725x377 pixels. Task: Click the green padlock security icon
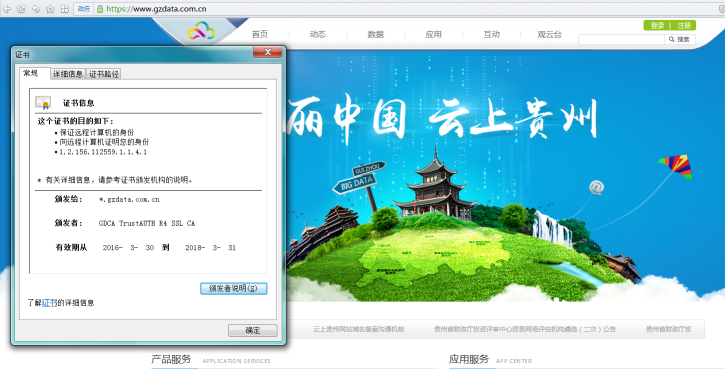coord(99,9)
